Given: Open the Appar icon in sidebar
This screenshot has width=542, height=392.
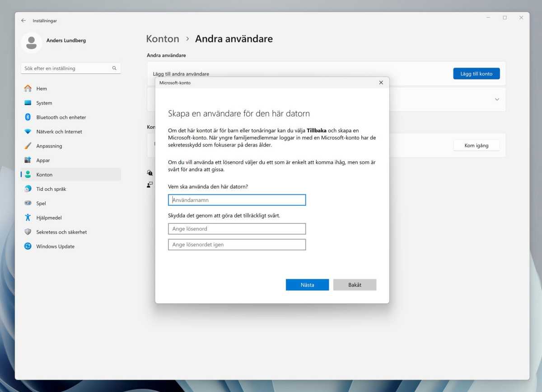Looking at the screenshot, I should pos(28,160).
